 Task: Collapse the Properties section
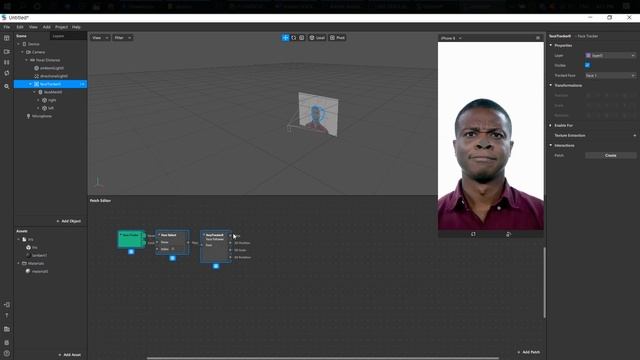click(551, 45)
